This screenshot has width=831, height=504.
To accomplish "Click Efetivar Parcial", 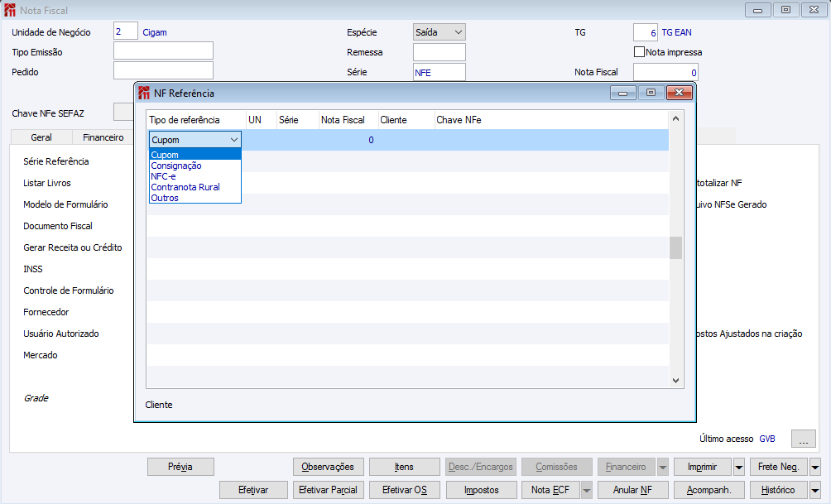I will tap(328, 490).
